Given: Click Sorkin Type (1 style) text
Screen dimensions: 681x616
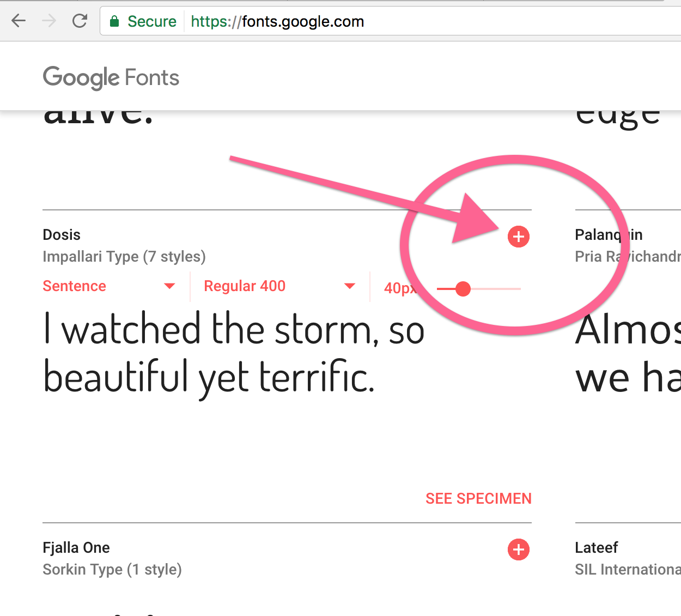Looking at the screenshot, I should click(112, 570).
